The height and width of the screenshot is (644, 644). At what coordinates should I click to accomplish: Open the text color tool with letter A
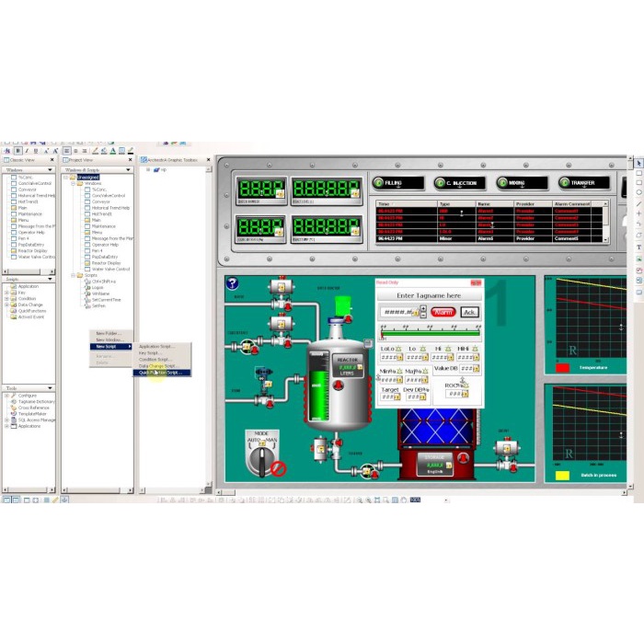pos(112,151)
